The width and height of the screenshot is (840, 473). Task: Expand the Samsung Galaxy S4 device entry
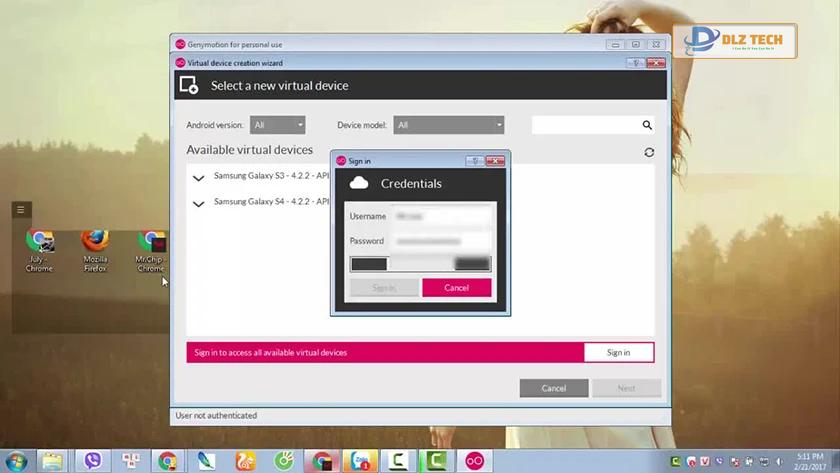pos(198,204)
